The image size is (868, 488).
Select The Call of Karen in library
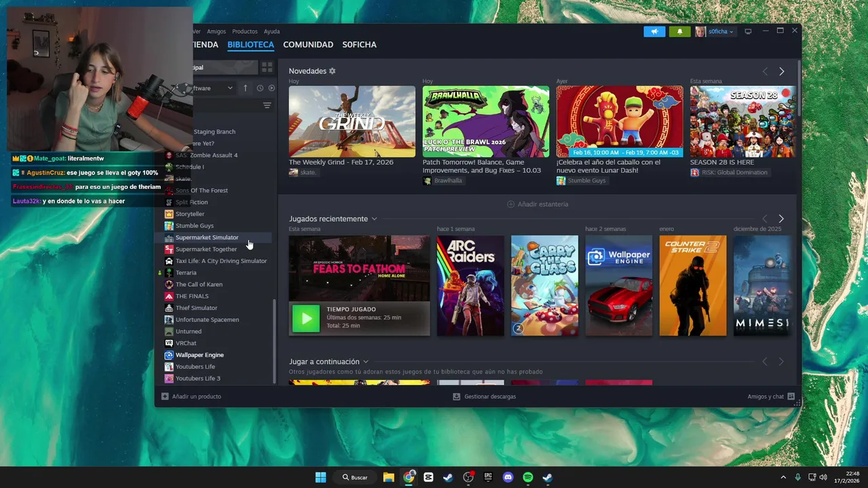[x=199, y=285]
